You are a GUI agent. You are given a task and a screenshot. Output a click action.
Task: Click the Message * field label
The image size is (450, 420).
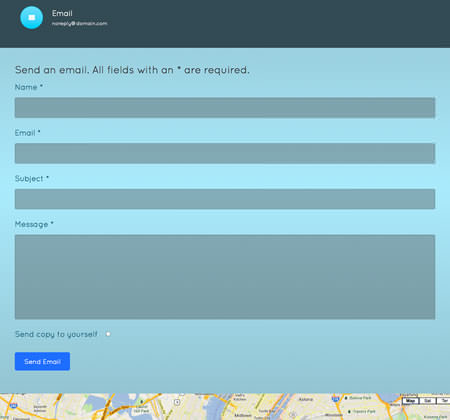pos(34,224)
